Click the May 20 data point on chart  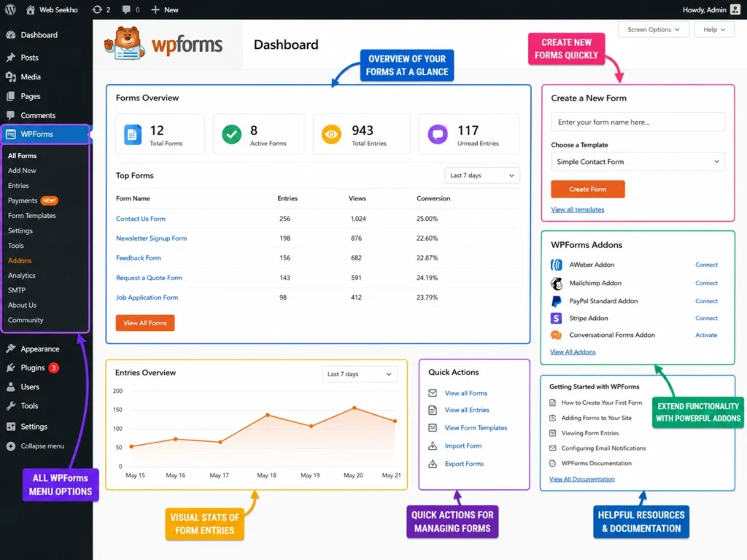coord(354,408)
